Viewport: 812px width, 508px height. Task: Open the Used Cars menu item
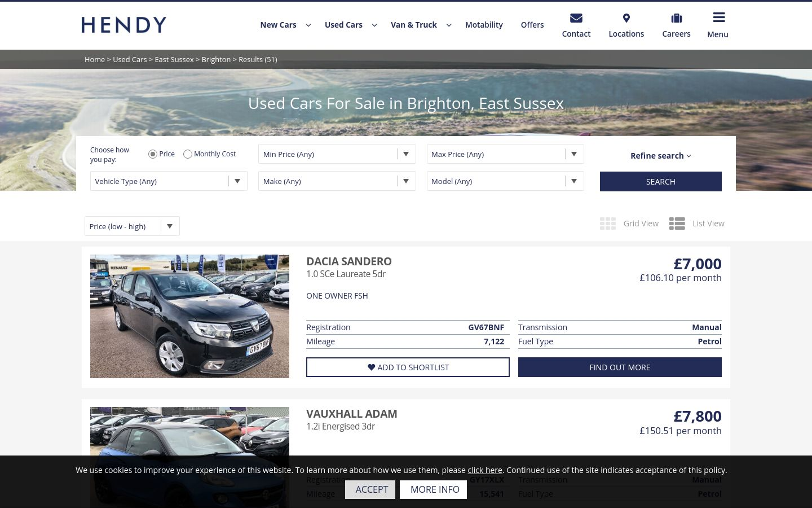[x=343, y=25]
